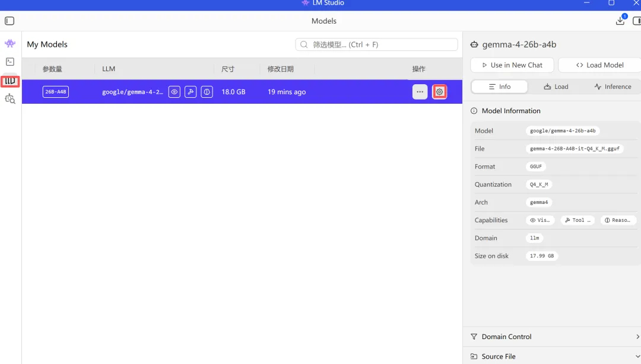Click the 17.99 GB size on disk value
The height and width of the screenshot is (364, 641).
[x=542, y=256]
